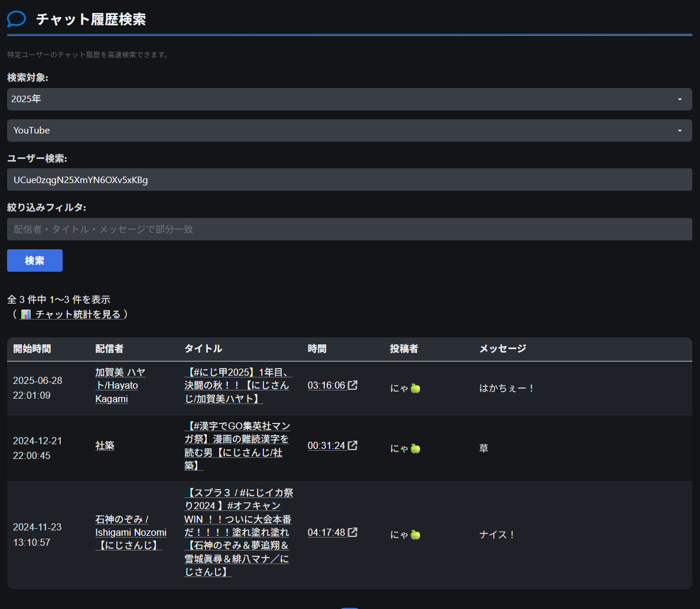Image resolution: width=700 pixels, height=609 pixels.
Task: Open 石神のぞみ / Ishigami Nozomi streamer link
Action: click(131, 532)
